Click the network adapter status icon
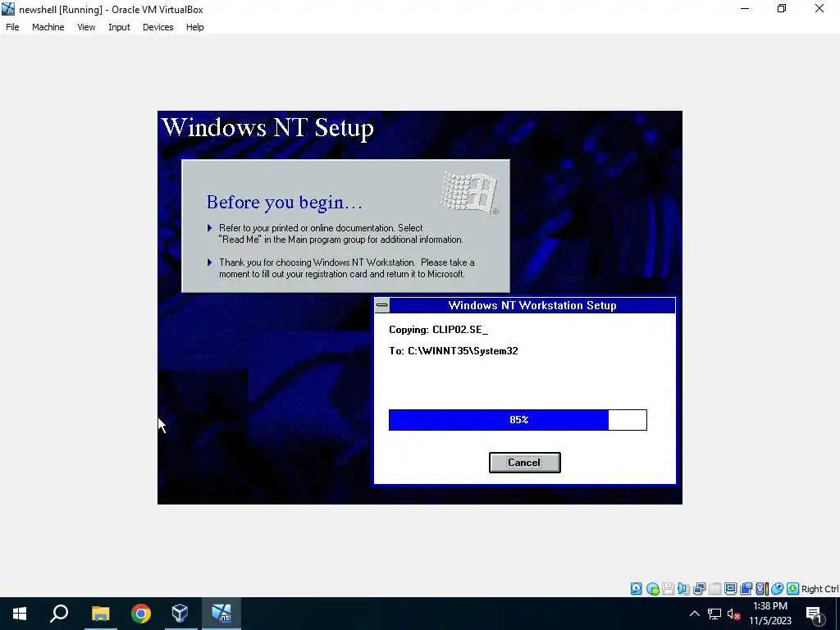The width and height of the screenshot is (840, 630). pyautogui.click(x=699, y=589)
